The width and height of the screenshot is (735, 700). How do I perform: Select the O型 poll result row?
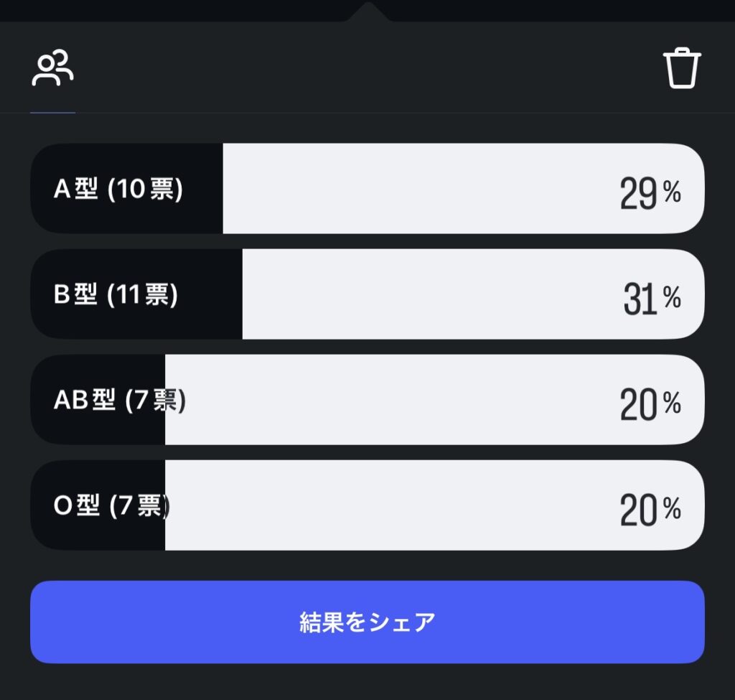pos(367,505)
